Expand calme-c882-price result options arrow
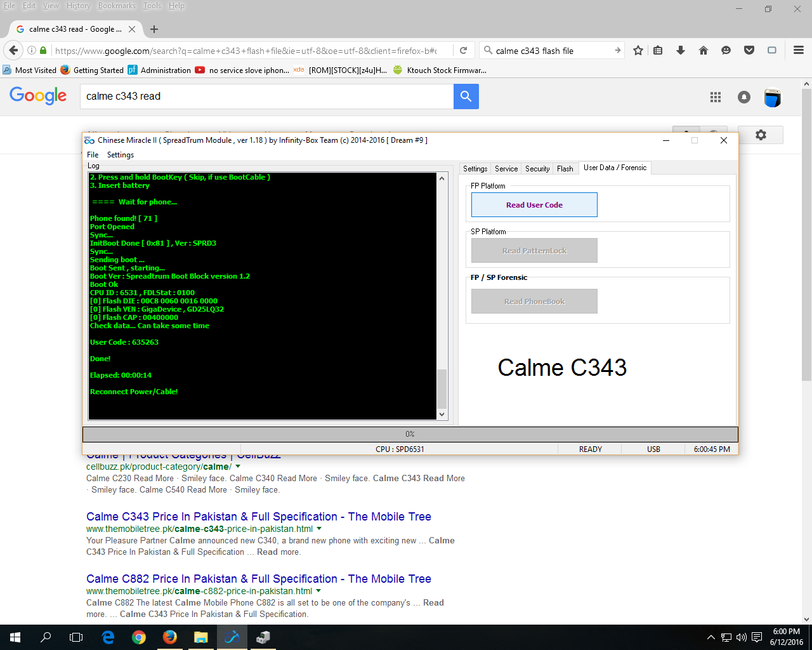The width and height of the screenshot is (812, 650). pyautogui.click(x=318, y=591)
